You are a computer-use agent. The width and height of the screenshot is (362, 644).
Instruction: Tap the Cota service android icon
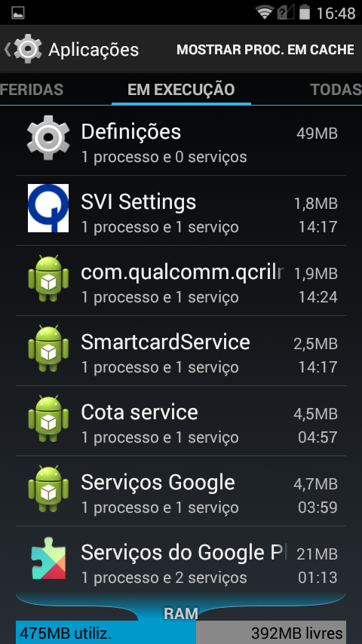click(x=48, y=419)
